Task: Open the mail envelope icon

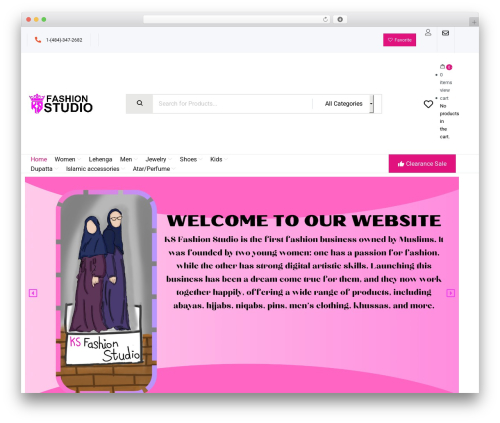Action: point(445,33)
